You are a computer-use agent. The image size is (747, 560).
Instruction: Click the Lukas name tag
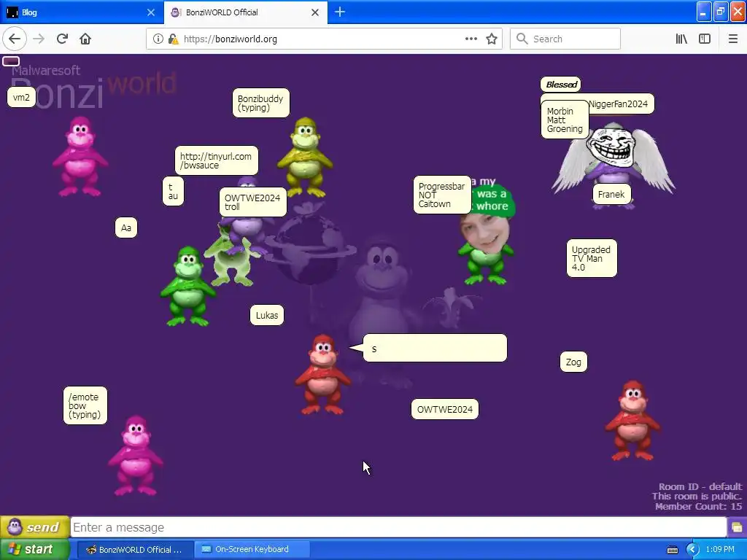pyautogui.click(x=267, y=315)
